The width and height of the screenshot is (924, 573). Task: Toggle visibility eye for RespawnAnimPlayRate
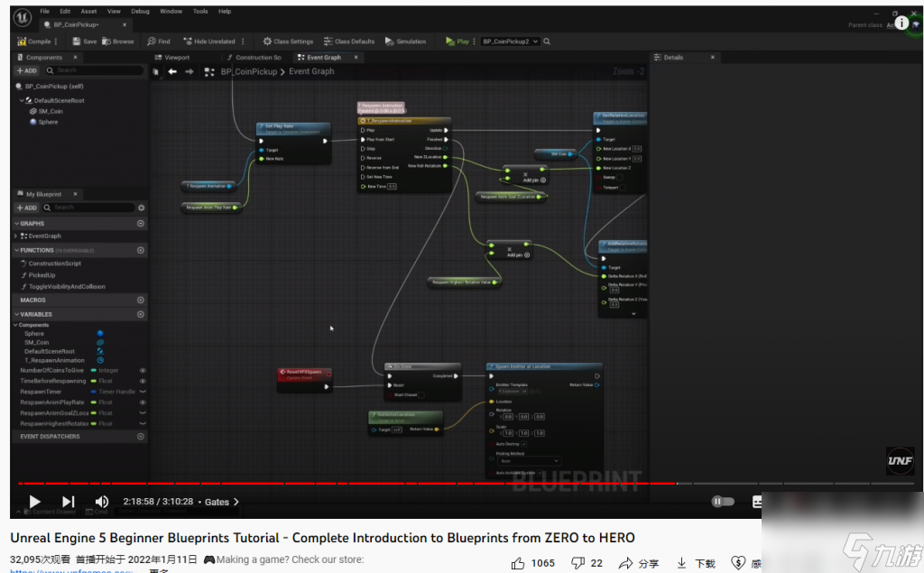(143, 402)
